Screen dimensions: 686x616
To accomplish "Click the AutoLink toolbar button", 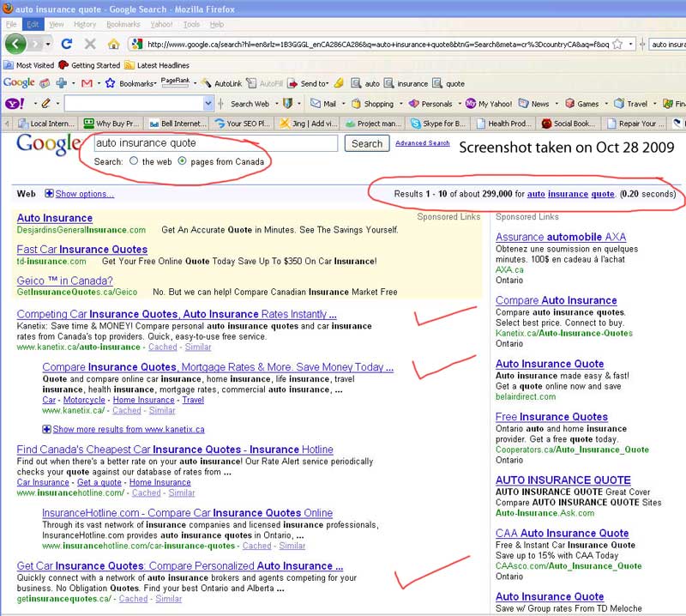I will click(221, 84).
